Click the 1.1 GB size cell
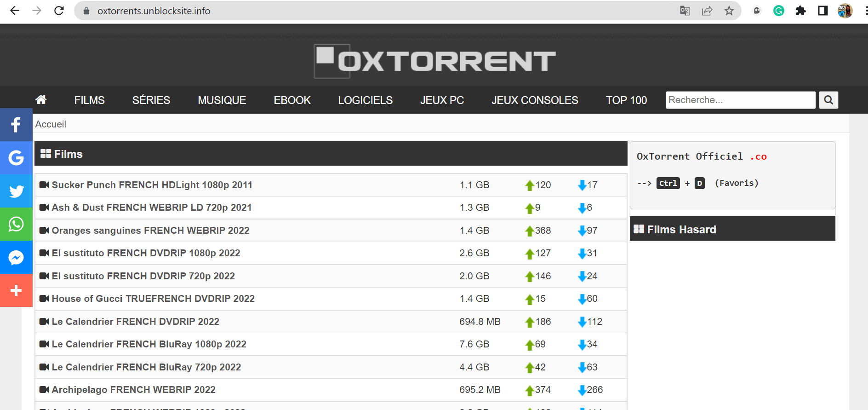 [x=474, y=185]
